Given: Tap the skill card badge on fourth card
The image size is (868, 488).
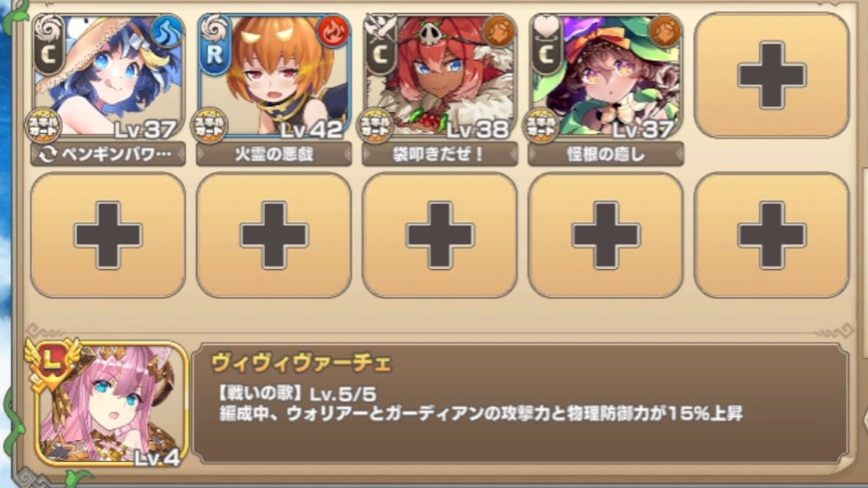Looking at the screenshot, I should coord(542,127).
